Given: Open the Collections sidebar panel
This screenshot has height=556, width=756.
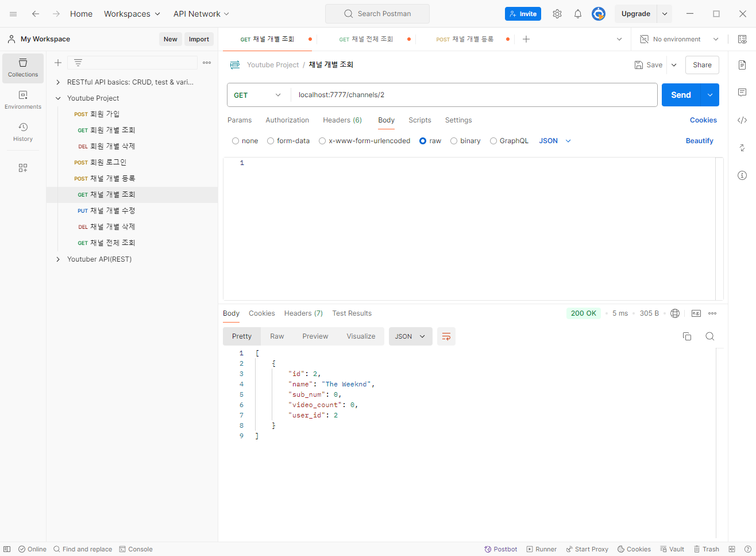Looking at the screenshot, I should (x=23, y=68).
